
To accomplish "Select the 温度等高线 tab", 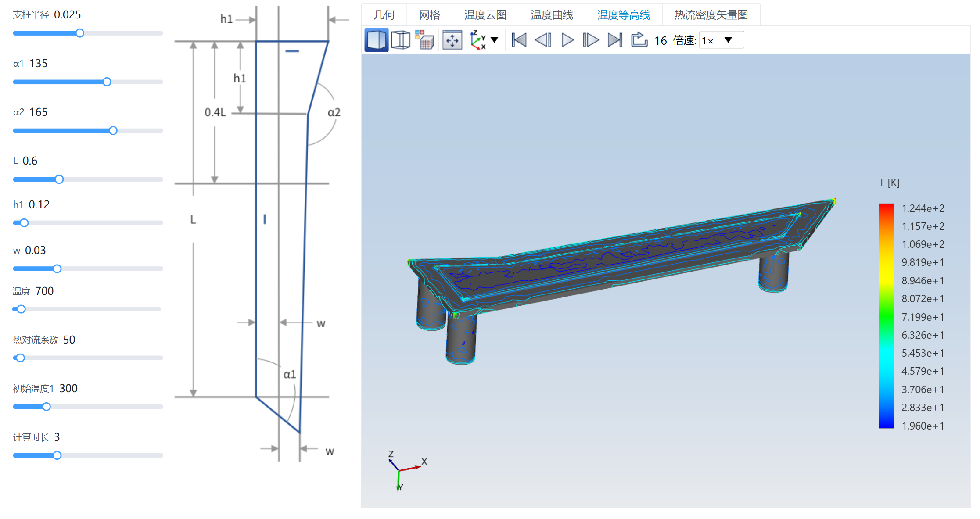I will [x=624, y=15].
